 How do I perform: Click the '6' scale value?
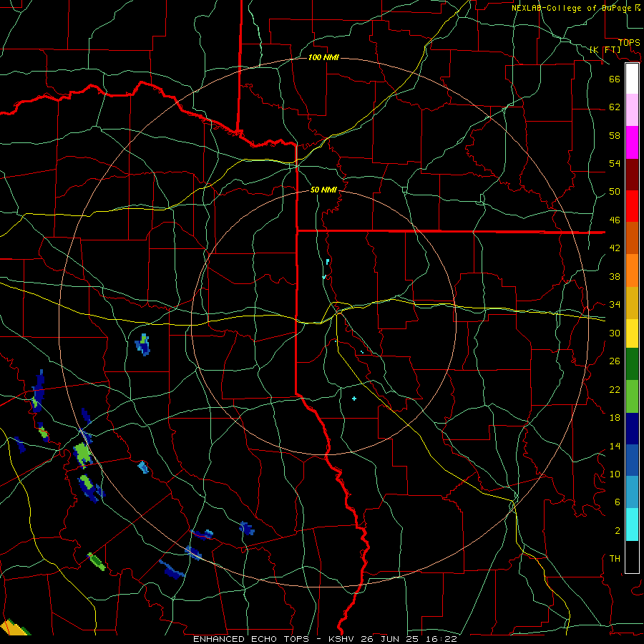tap(618, 502)
